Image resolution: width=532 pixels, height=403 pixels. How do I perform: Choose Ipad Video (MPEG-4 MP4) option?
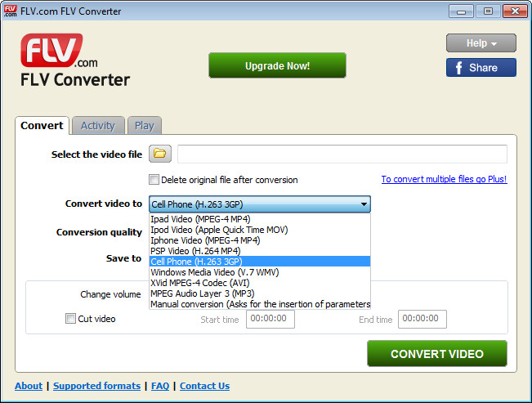(x=260, y=219)
